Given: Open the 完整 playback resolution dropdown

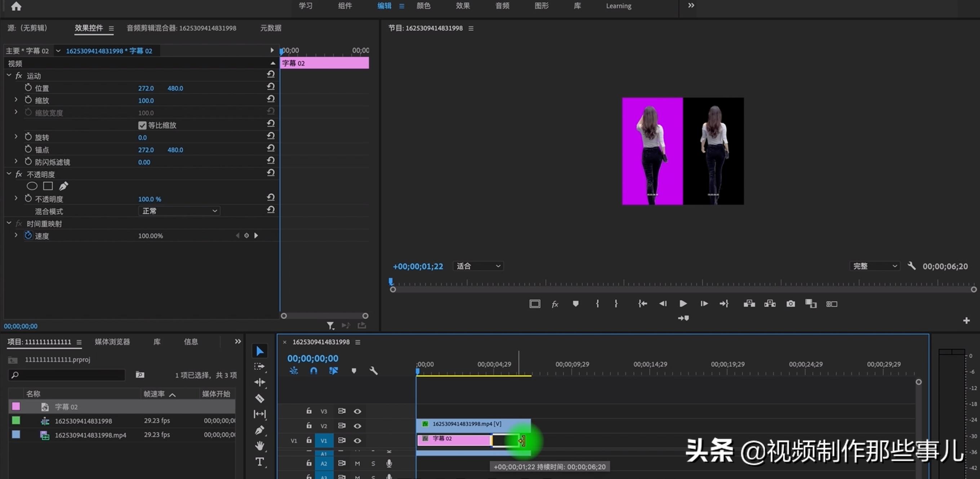Looking at the screenshot, I should 874,266.
